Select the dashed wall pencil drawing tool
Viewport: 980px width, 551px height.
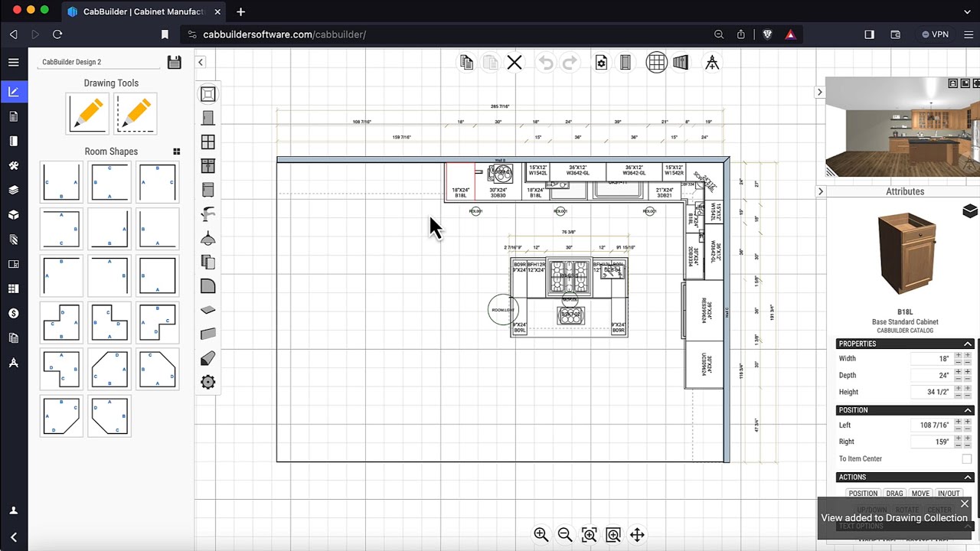point(136,113)
